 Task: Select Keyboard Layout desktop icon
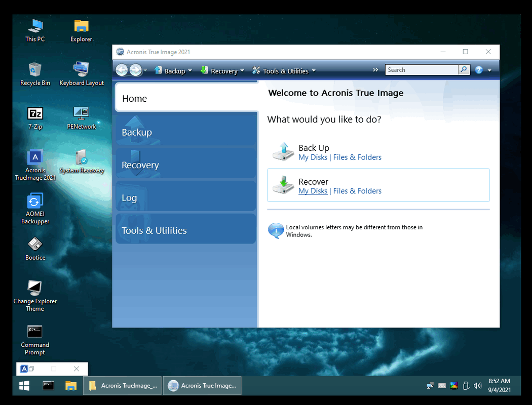82,74
